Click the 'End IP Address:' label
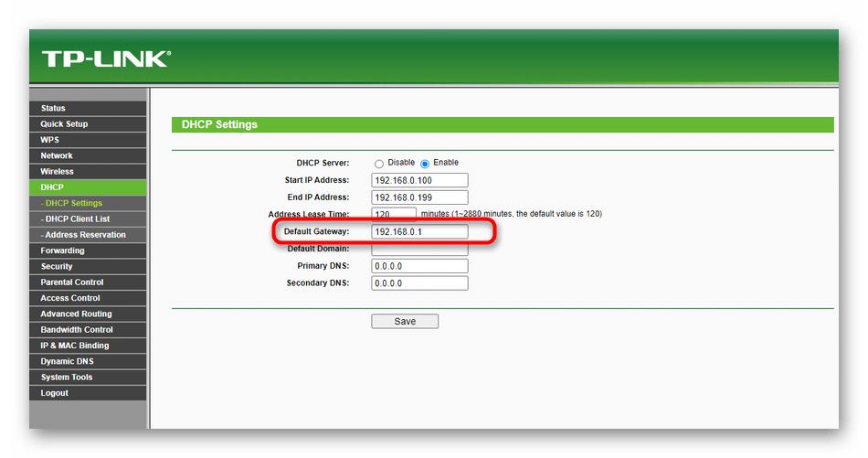868x458 pixels. coord(318,197)
